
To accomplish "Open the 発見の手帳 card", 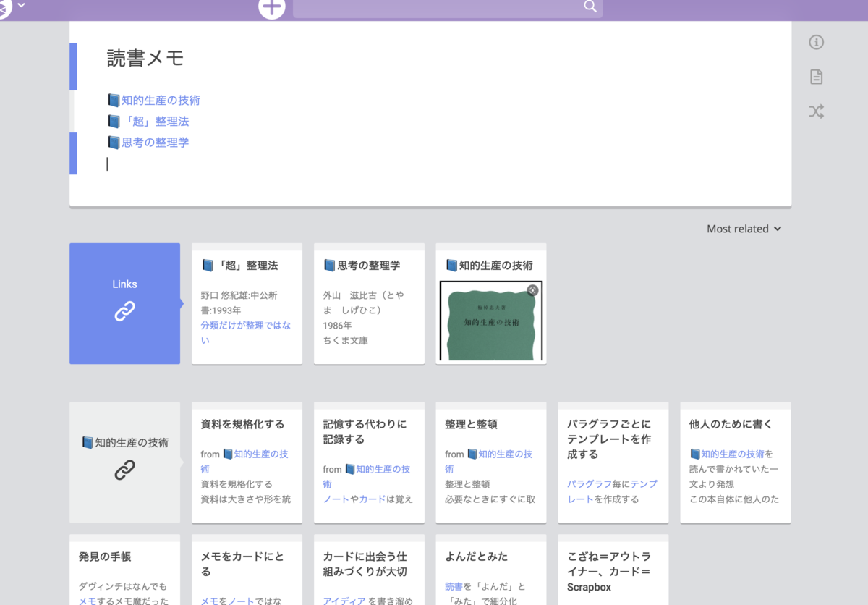I will point(124,570).
